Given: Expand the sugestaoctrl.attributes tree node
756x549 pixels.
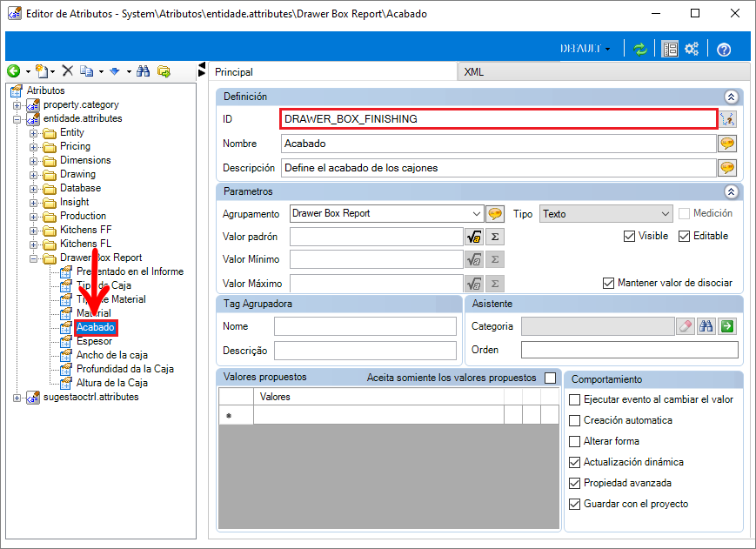Looking at the screenshot, I should pyautogui.click(x=17, y=397).
